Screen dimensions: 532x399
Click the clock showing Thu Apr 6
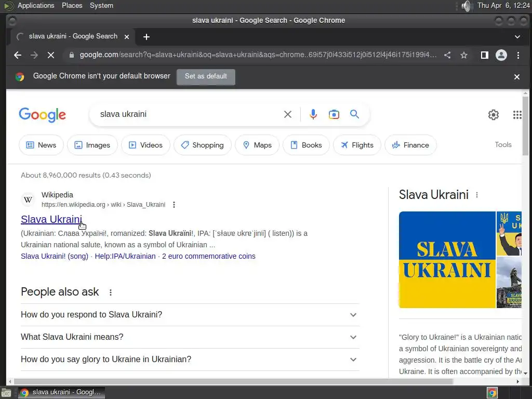tap(503, 5)
